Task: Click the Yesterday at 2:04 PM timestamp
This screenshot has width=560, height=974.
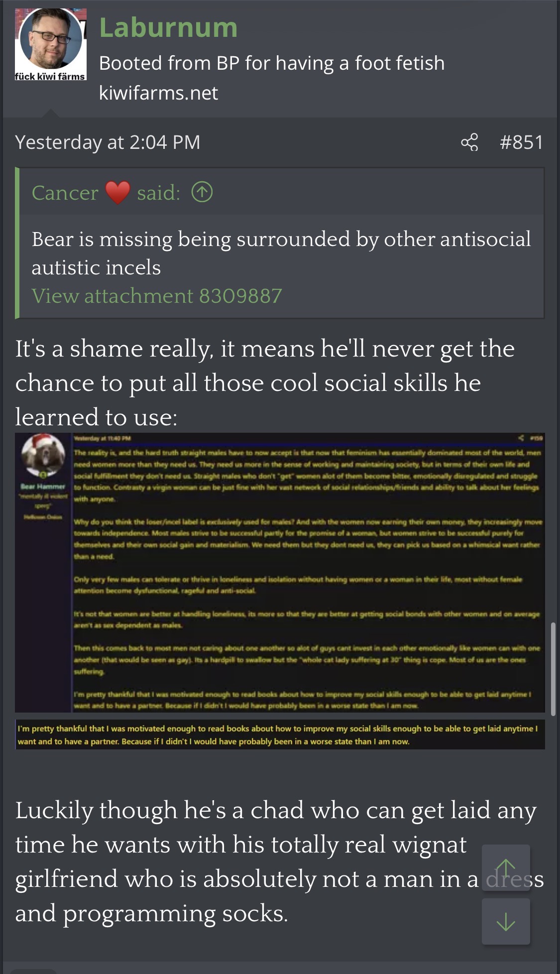Action: pos(108,142)
